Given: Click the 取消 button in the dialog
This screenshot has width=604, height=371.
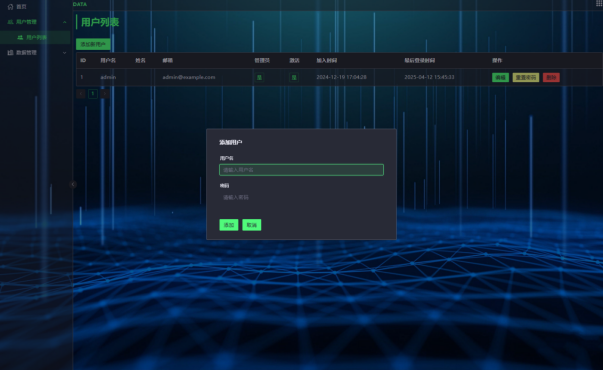Looking at the screenshot, I should [252, 225].
